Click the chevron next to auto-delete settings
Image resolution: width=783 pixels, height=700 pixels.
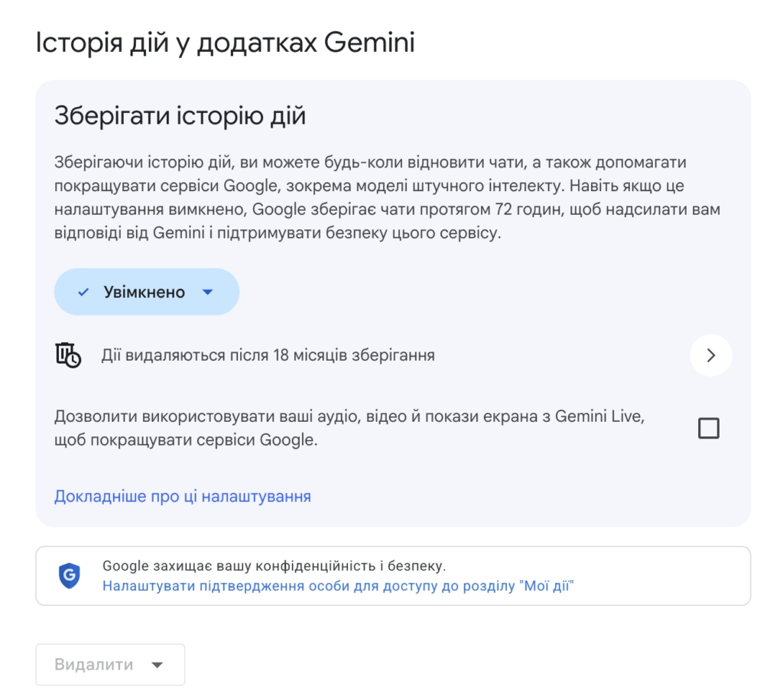tap(711, 355)
